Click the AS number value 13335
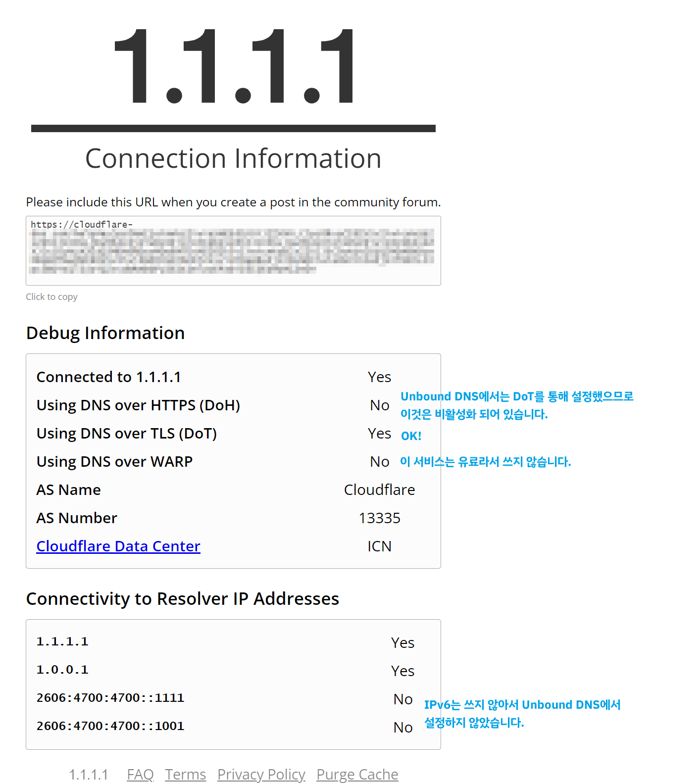This screenshot has width=700, height=783. coord(379,518)
